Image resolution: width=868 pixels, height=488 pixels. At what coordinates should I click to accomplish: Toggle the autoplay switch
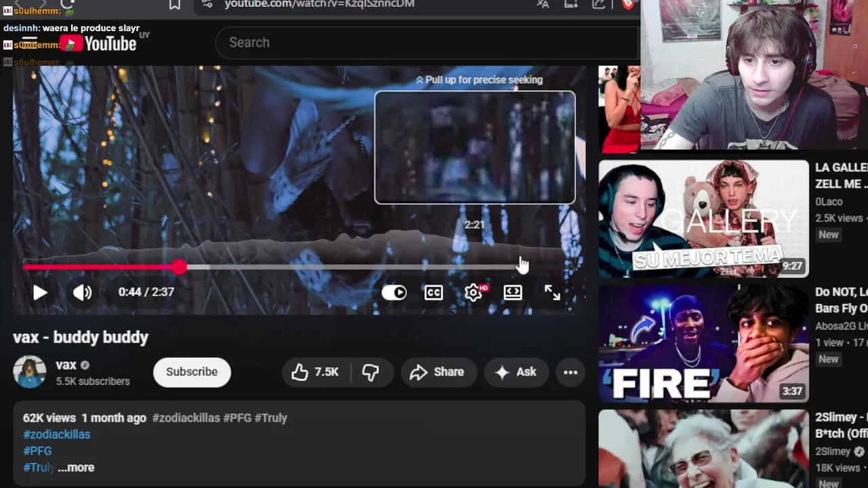[x=394, y=292]
